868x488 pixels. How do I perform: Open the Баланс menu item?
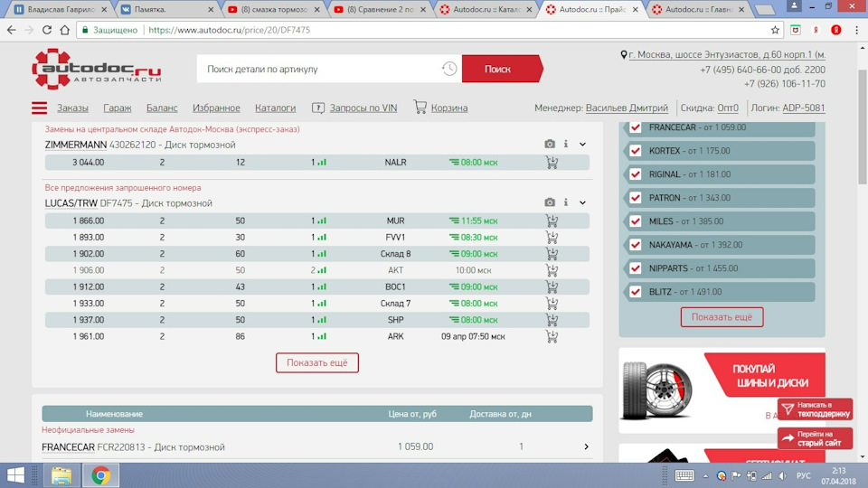click(162, 108)
